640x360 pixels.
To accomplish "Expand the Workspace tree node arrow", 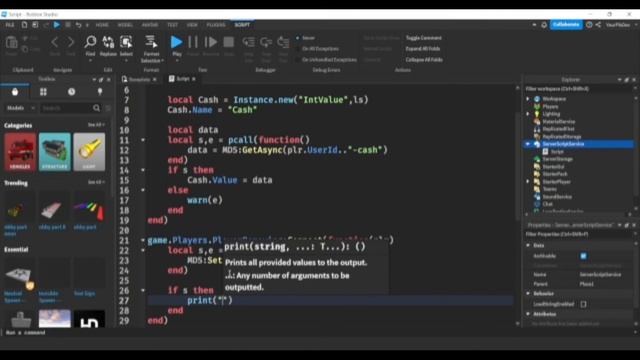I will 528,99.
